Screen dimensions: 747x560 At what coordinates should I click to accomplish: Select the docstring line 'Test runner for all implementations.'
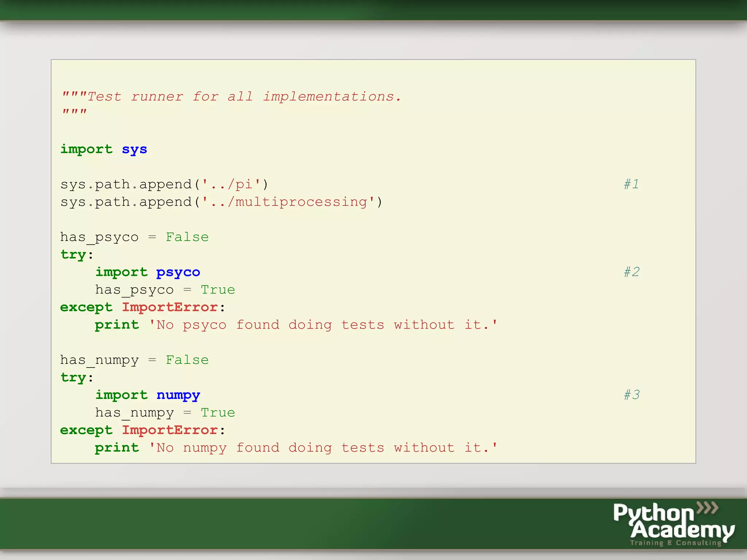tap(232, 97)
